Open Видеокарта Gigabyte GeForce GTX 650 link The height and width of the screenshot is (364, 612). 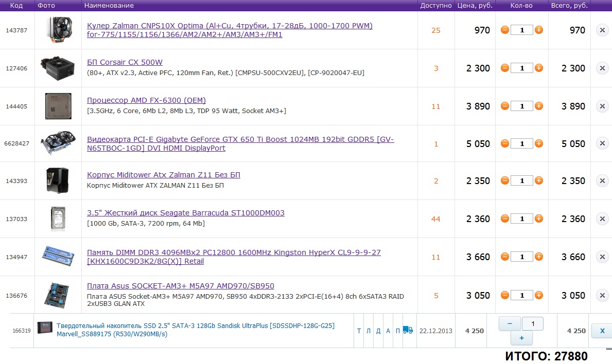pyautogui.click(x=240, y=143)
